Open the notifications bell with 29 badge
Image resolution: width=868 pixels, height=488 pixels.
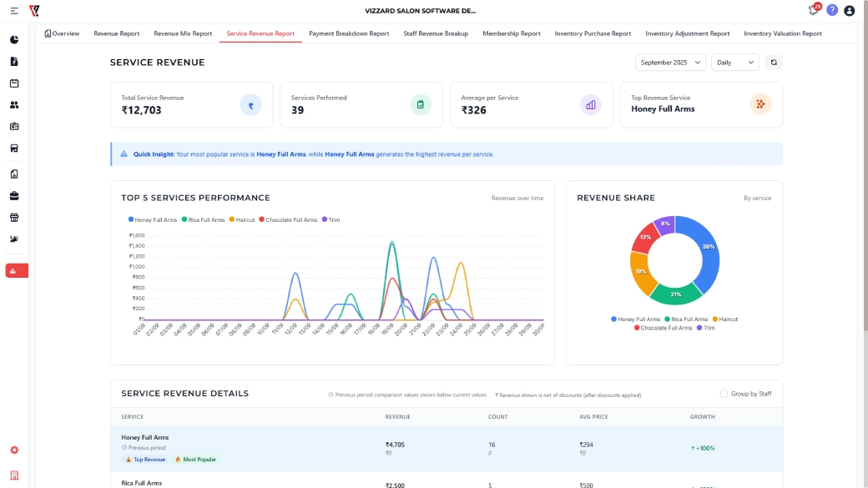[x=813, y=10]
